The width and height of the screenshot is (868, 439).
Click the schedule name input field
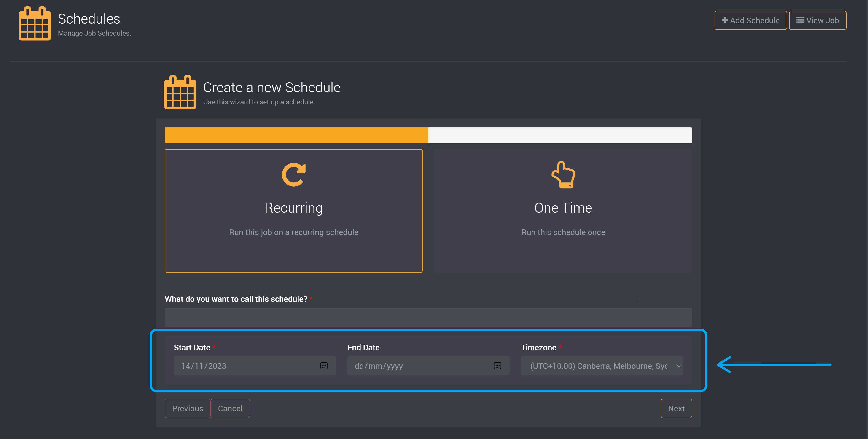coord(428,317)
